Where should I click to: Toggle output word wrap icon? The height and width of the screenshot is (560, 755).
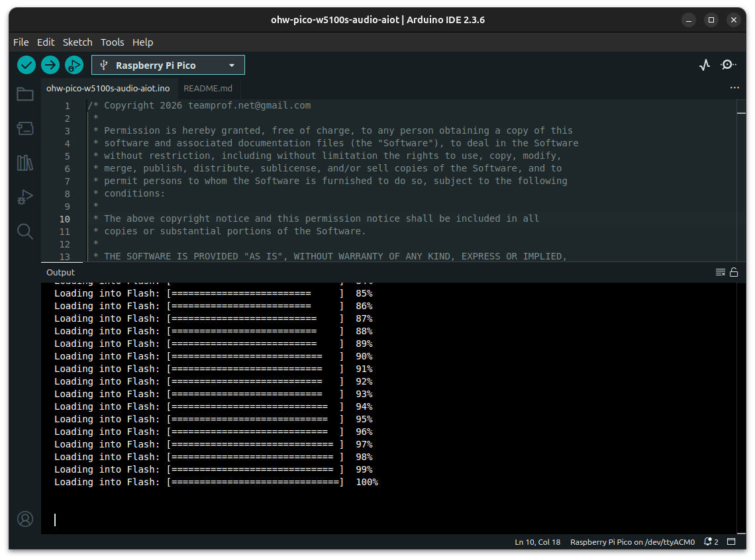click(x=721, y=272)
